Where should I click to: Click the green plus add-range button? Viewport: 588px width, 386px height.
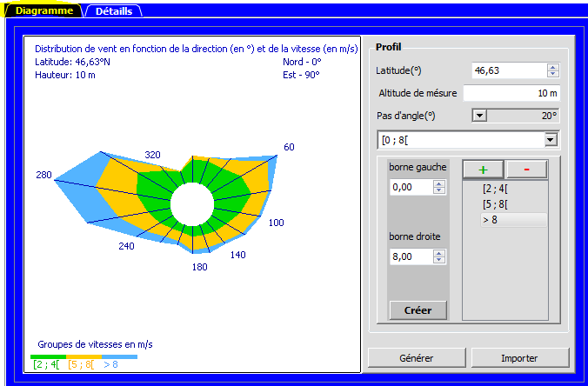(x=483, y=170)
